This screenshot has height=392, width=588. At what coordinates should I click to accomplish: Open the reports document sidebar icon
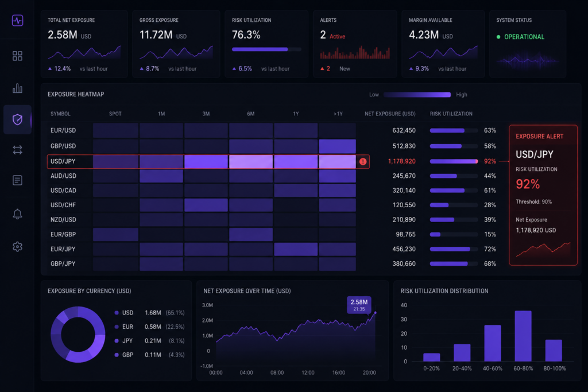17,180
